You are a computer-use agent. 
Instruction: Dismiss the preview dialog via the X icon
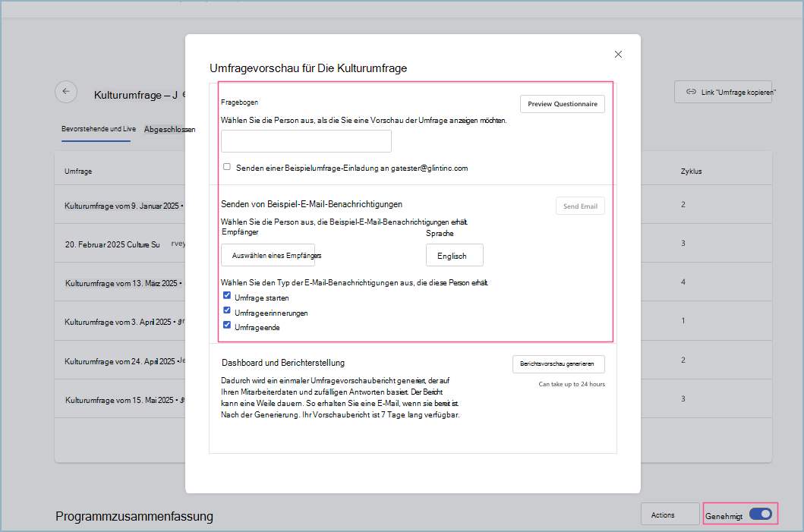[618, 54]
